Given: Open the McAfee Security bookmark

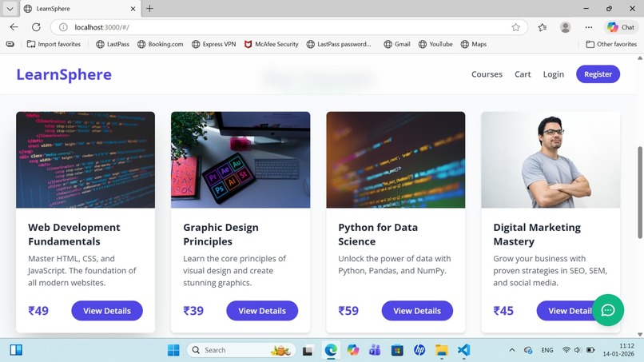Looking at the screenshot, I should [271, 44].
